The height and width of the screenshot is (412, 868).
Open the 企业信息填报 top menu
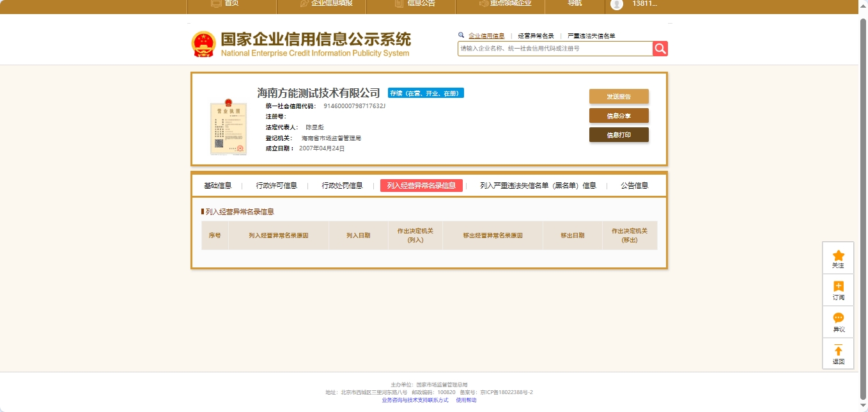[326, 4]
